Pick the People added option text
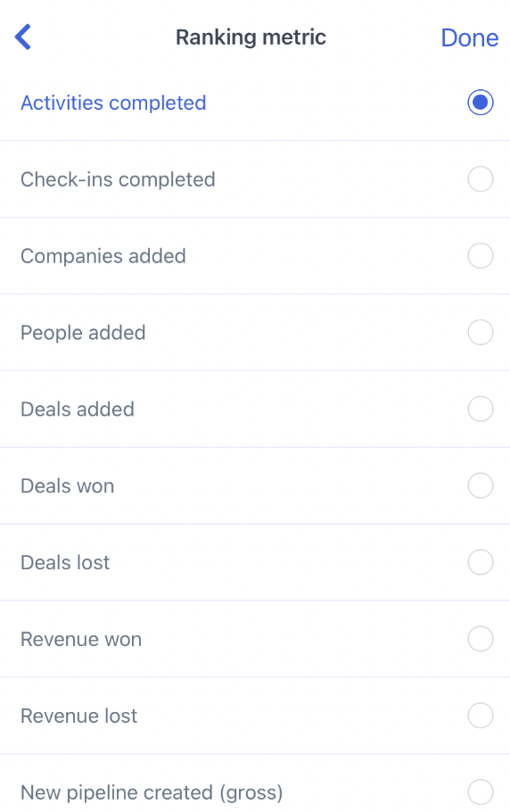Screen dimensions: 510x812 click(x=83, y=333)
